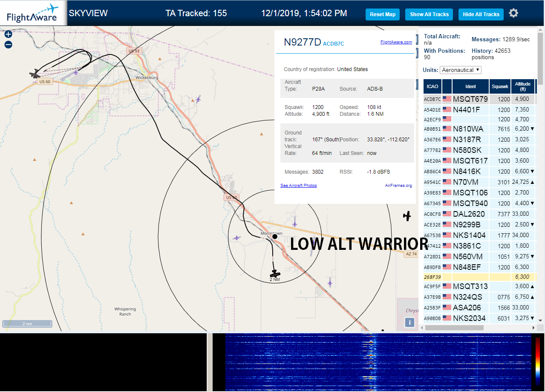Sort table by Altitude (ft) column header
The image size is (545, 392).
tap(522, 86)
